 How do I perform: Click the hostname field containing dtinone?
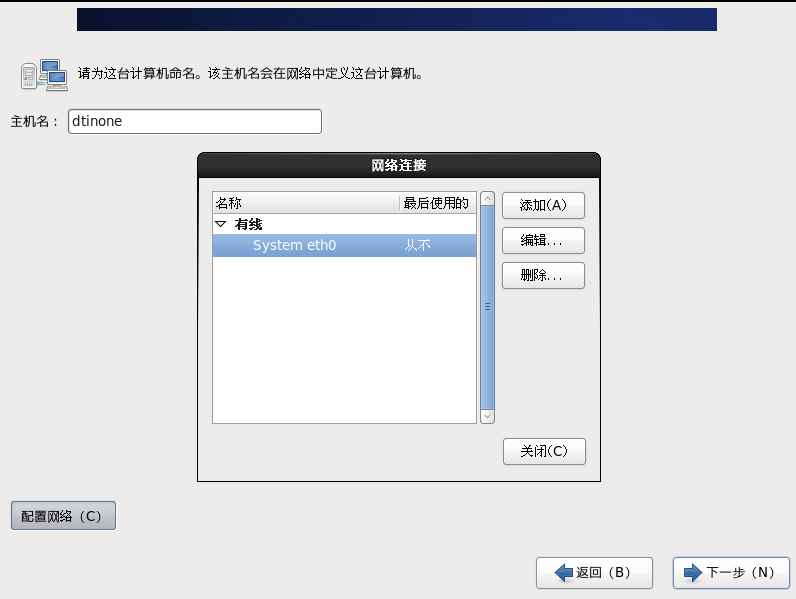194,121
